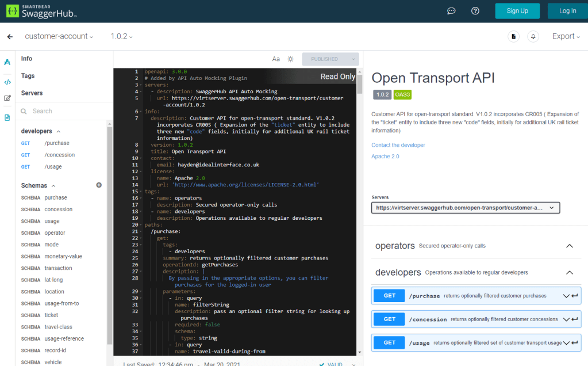
Task: Select Tags in the navigation panel
Action: (28, 76)
